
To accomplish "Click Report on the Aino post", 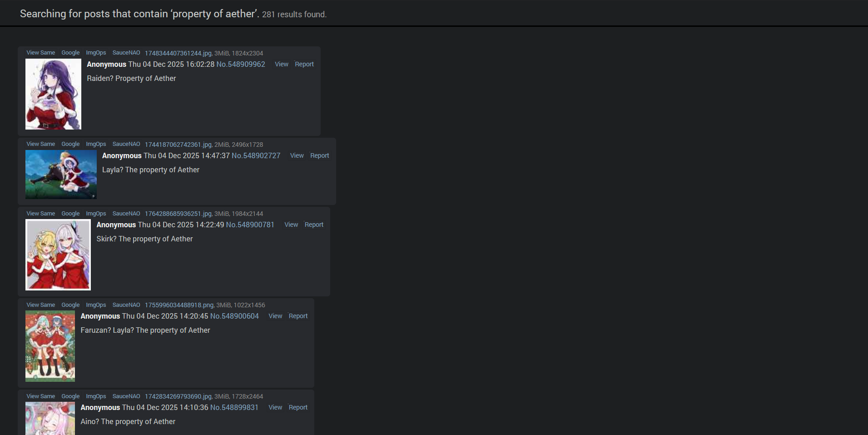I will [x=298, y=408].
